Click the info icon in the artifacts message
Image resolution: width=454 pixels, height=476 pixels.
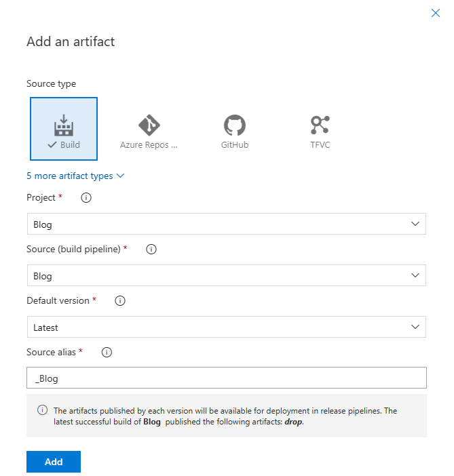click(43, 411)
